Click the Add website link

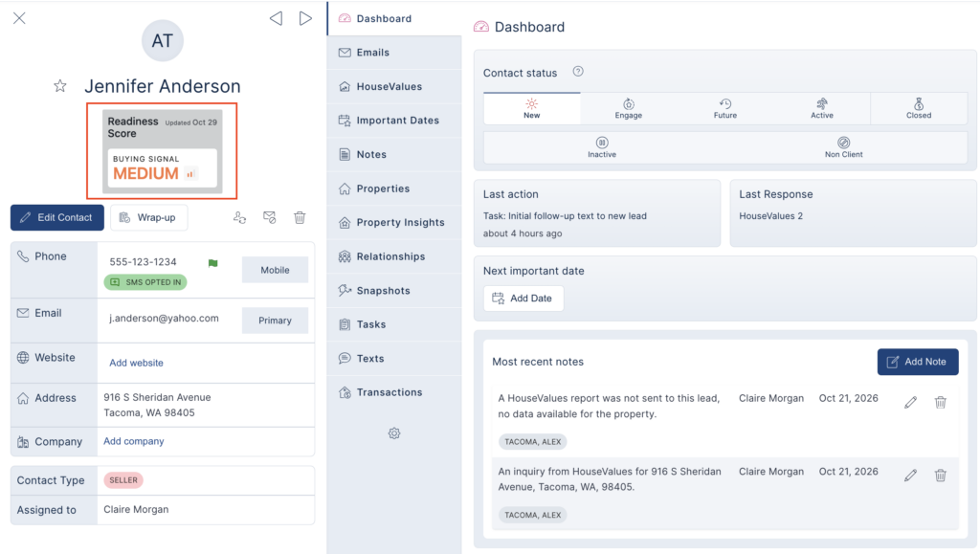[x=136, y=363]
